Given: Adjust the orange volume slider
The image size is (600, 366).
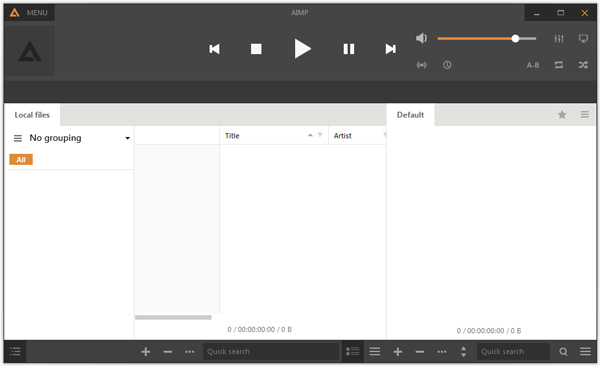Looking at the screenshot, I should coord(487,38).
